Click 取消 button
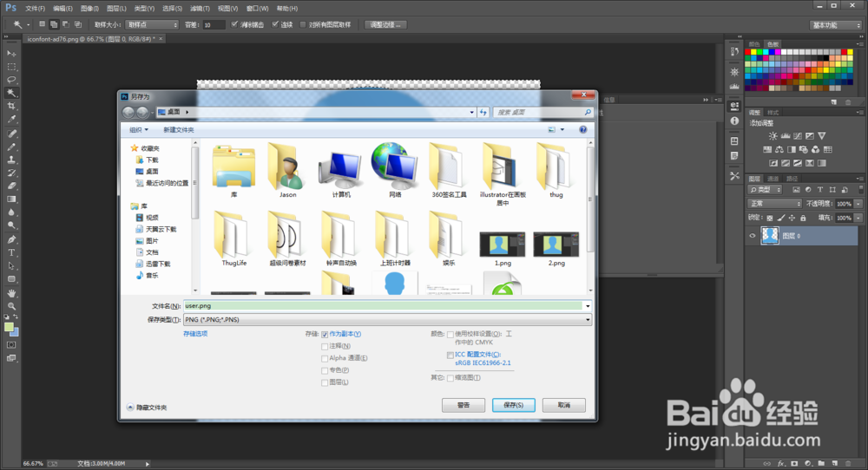The image size is (868, 470). coord(563,405)
